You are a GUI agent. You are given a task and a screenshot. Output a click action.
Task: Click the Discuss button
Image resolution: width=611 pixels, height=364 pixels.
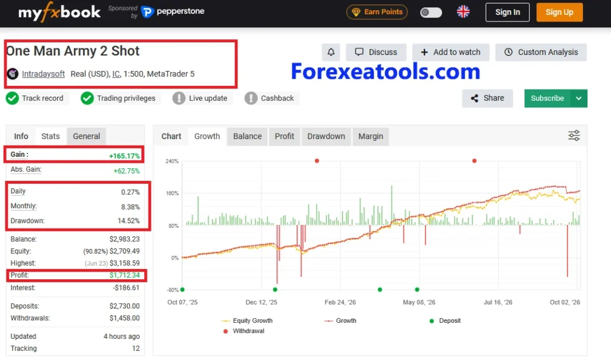[x=376, y=53]
